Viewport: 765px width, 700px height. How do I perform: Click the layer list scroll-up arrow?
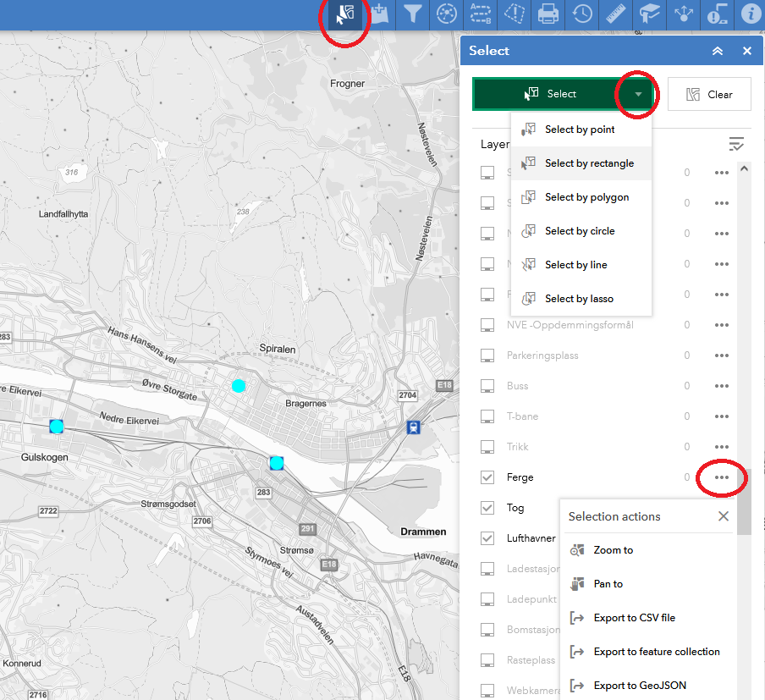[744, 168]
